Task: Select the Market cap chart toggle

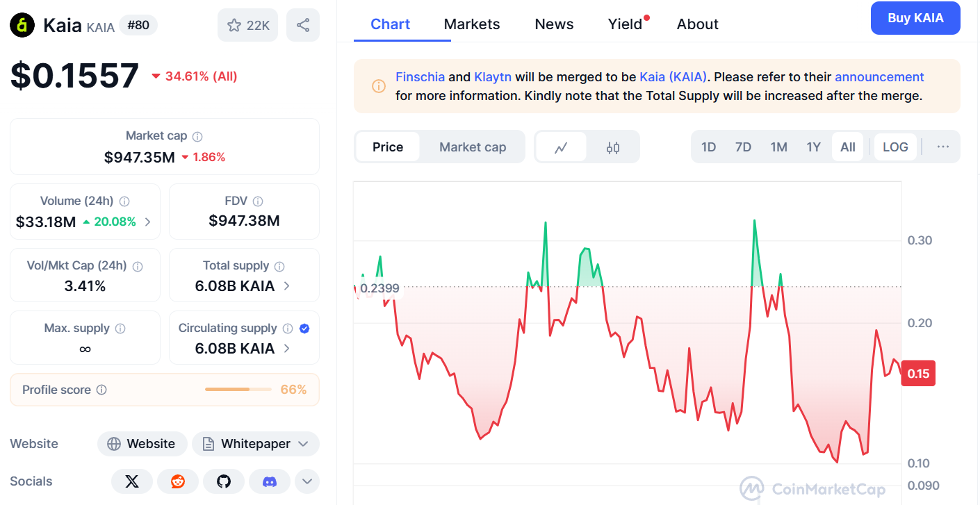Action: tap(473, 147)
